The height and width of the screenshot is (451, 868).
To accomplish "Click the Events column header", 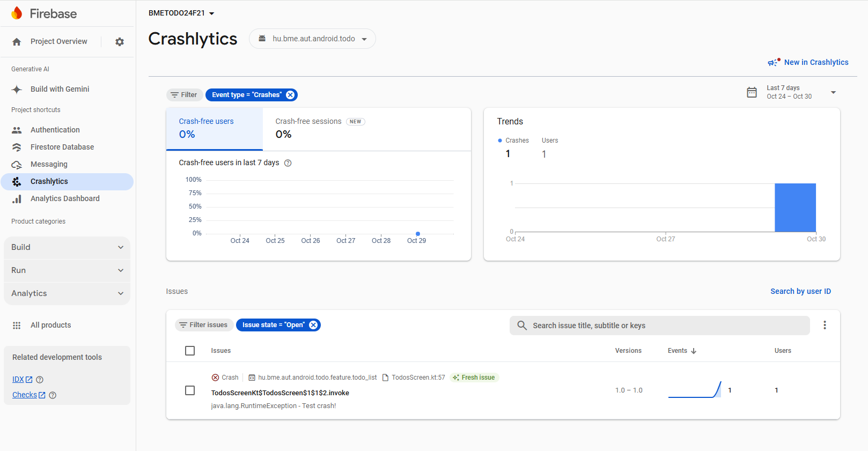I will coord(682,351).
